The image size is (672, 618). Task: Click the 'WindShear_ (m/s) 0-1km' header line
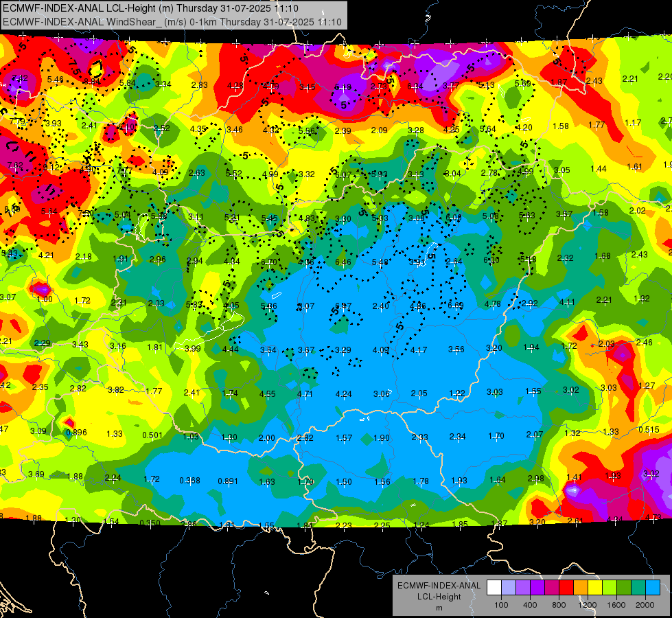tap(172, 22)
